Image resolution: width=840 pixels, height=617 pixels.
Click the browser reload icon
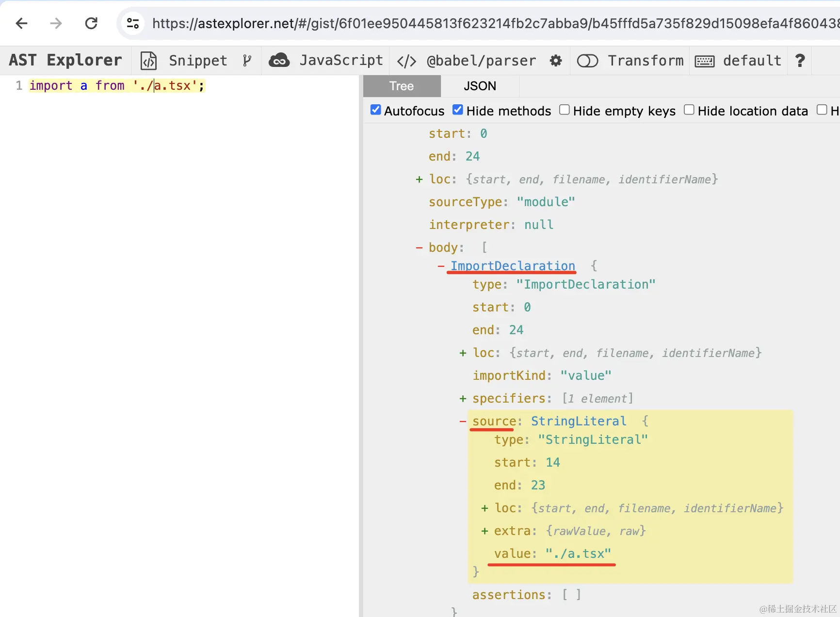91,23
